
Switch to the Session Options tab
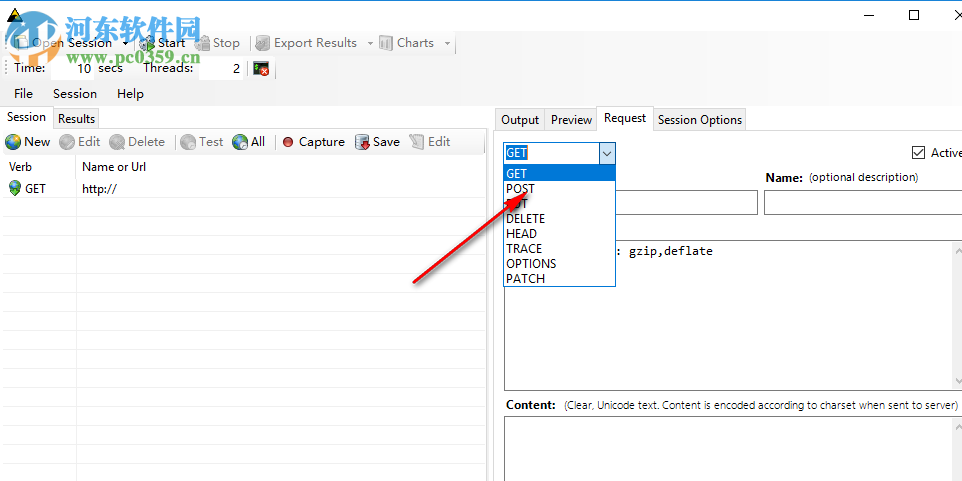700,120
